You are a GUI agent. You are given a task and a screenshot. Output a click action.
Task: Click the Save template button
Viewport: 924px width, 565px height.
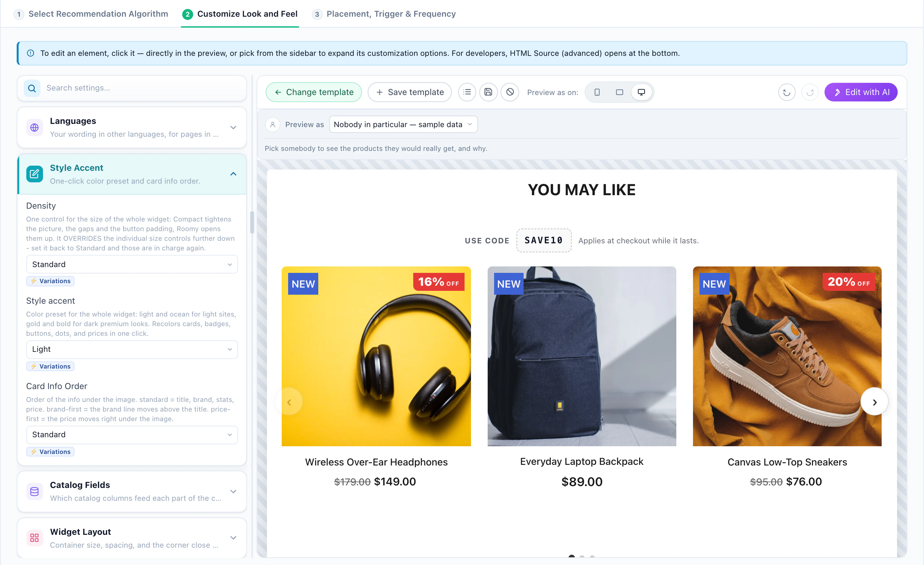pyautogui.click(x=409, y=92)
